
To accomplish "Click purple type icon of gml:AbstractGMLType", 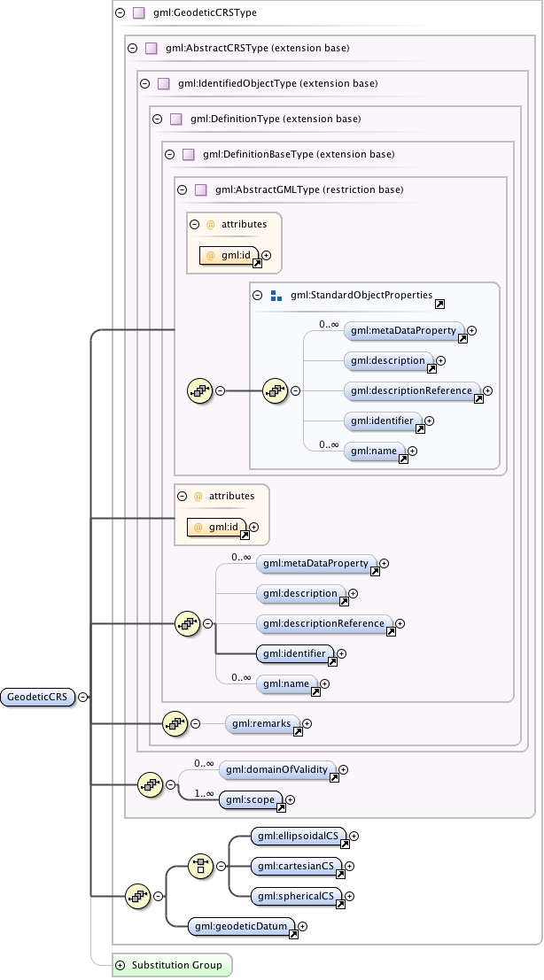I will point(201,189).
